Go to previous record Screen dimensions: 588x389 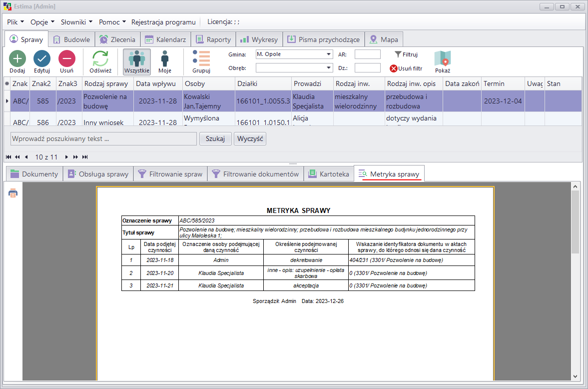pos(26,157)
